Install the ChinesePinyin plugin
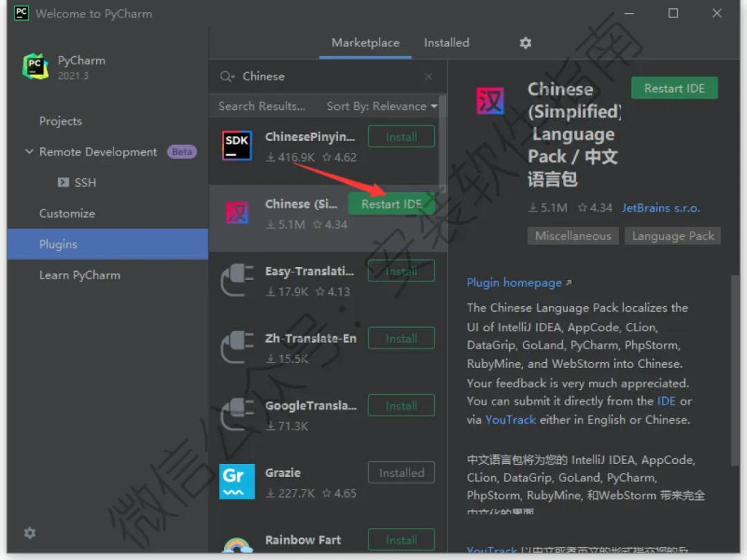 tap(401, 137)
